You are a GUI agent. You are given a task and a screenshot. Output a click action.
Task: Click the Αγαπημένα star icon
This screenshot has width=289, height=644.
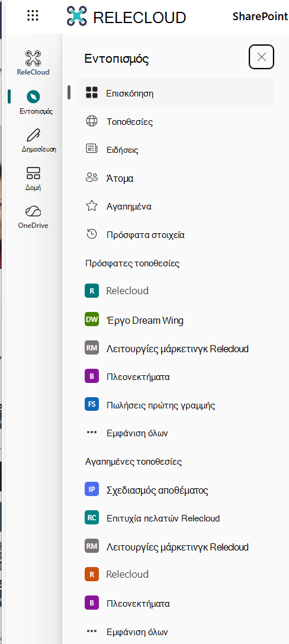pyautogui.click(x=91, y=206)
